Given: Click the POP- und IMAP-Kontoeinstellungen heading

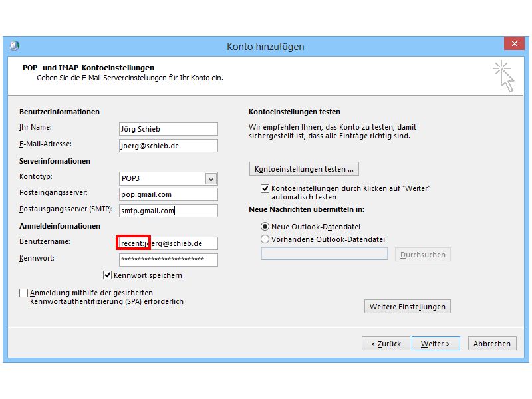Looking at the screenshot, I should (x=88, y=68).
